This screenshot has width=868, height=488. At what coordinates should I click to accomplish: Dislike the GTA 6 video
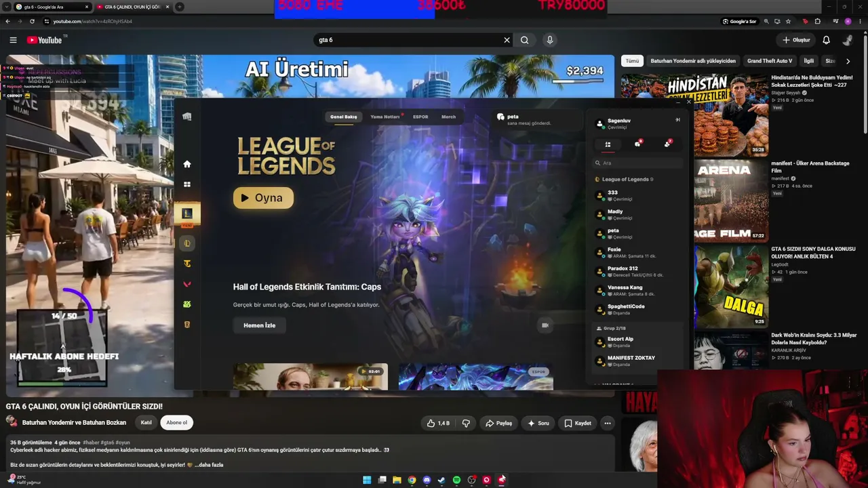point(466,423)
